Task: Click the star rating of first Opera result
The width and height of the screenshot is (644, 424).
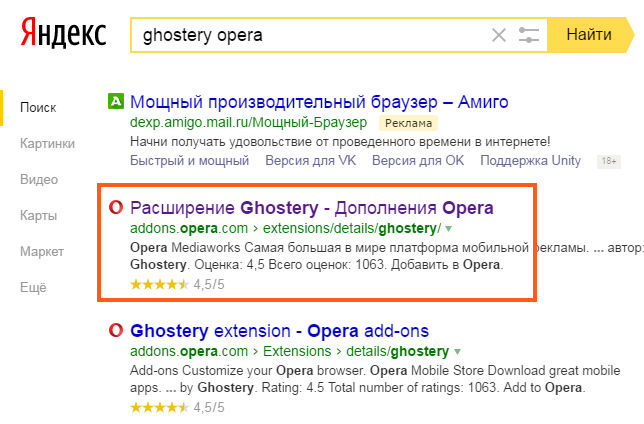Action: click(x=159, y=284)
